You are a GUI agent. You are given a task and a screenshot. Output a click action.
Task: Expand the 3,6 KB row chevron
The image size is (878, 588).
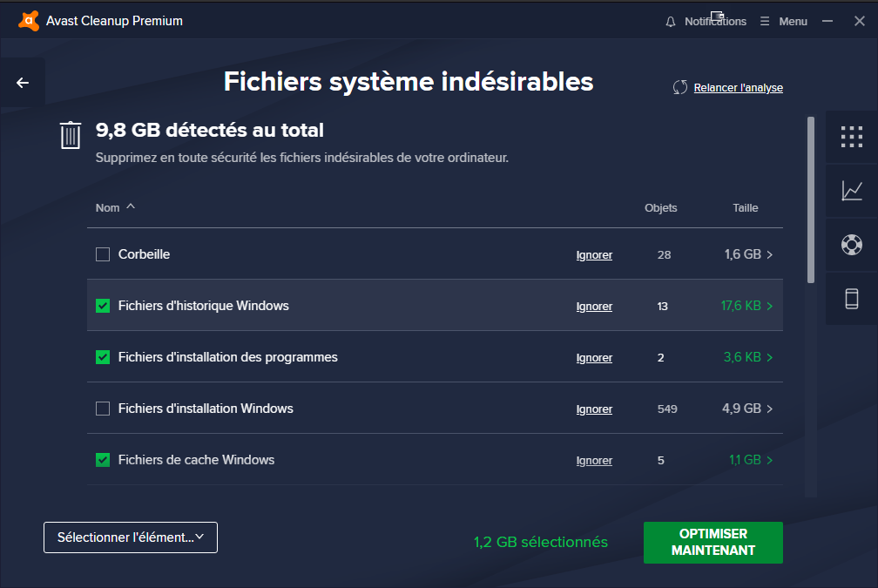coord(770,357)
